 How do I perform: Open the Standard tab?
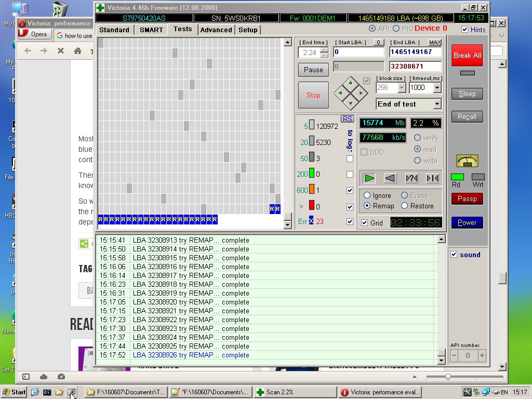(x=114, y=30)
